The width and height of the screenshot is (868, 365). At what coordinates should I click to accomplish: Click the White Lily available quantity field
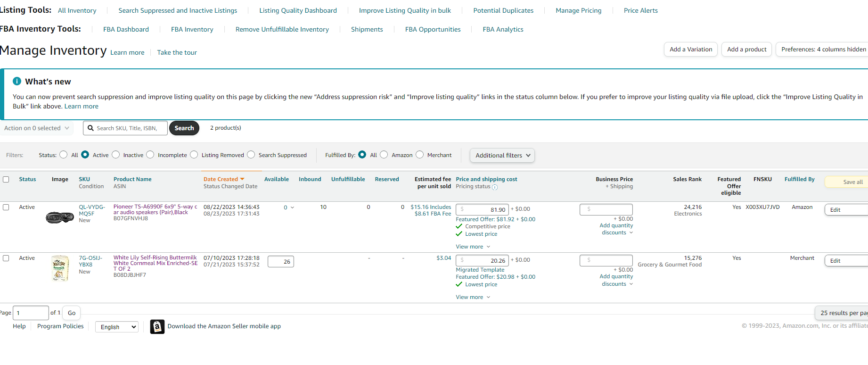tap(281, 262)
